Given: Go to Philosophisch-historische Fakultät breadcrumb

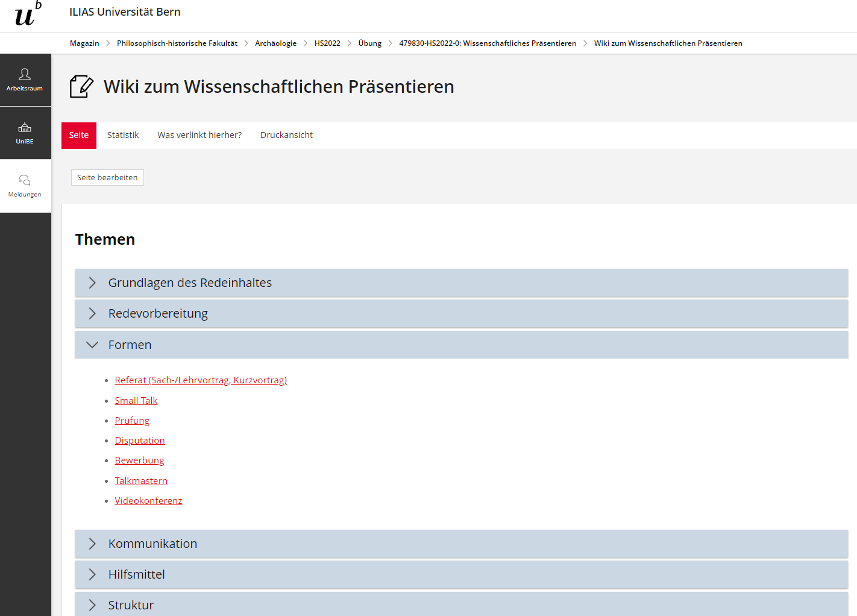Looking at the screenshot, I should [x=177, y=43].
